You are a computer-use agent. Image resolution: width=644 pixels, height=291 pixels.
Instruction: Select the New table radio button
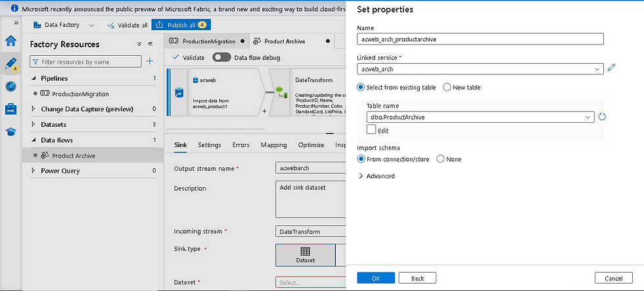tap(448, 87)
